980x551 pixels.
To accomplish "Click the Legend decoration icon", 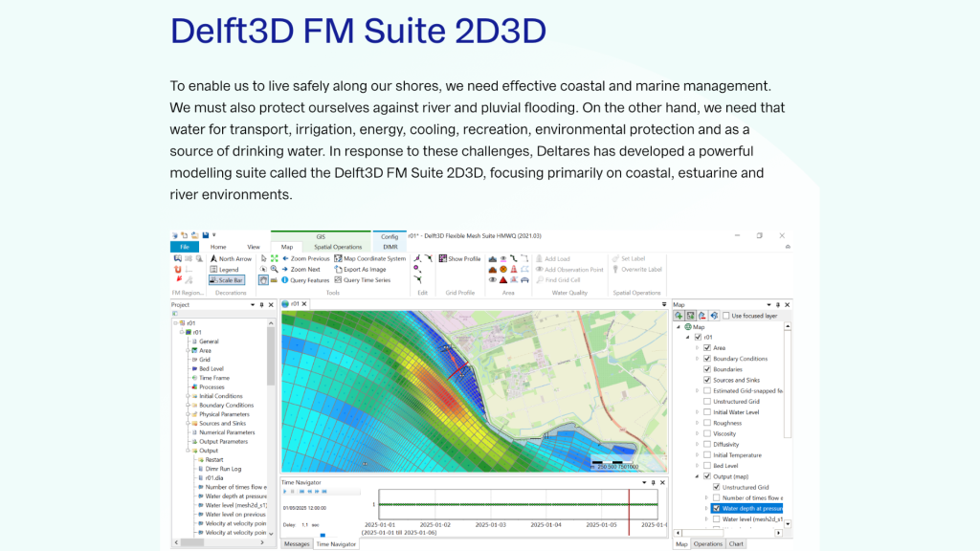I will pyautogui.click(x=213, y=269).
